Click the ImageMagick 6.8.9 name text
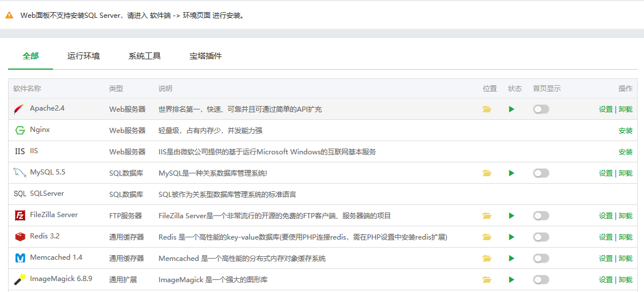Image resolution: width=644 pixels, height=292 pixels. (61, 279)
